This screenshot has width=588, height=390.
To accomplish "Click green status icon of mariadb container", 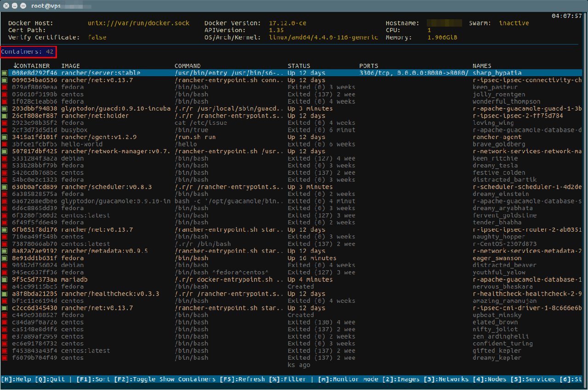I will (4, 279).
